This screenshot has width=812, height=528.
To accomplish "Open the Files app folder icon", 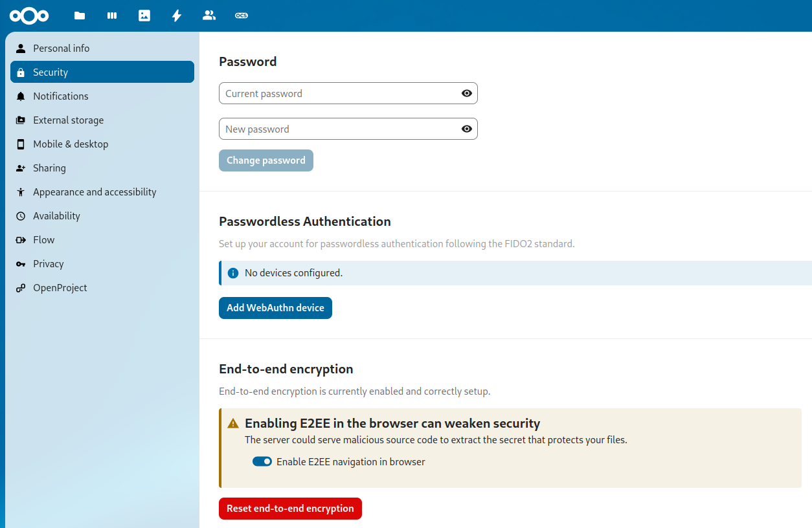I will 80,16.
